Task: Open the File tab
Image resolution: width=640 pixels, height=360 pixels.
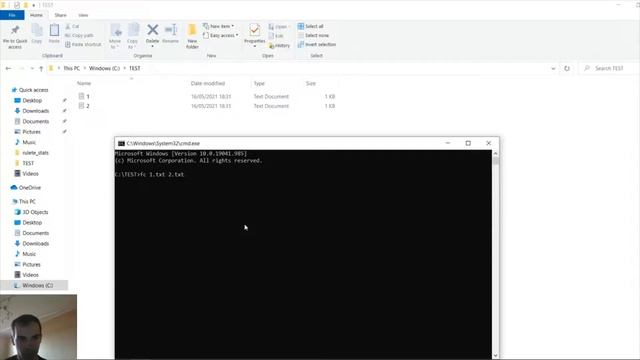Action: coord(12,15)
